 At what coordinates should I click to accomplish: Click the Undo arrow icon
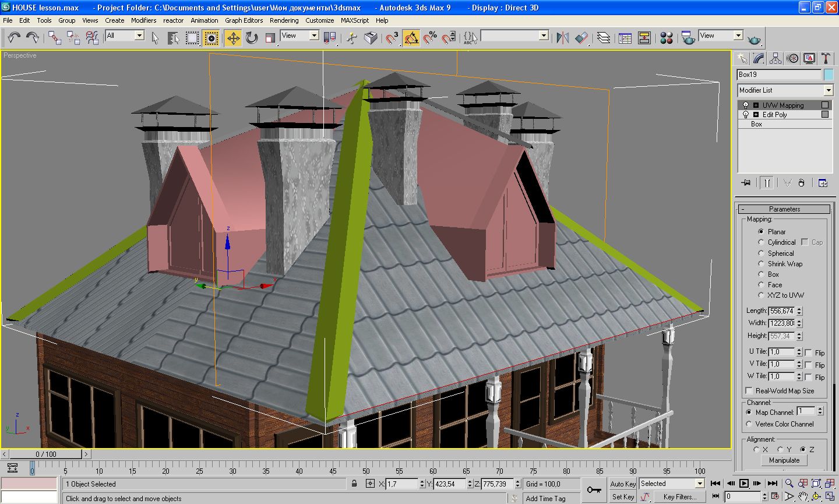[14, 38]
